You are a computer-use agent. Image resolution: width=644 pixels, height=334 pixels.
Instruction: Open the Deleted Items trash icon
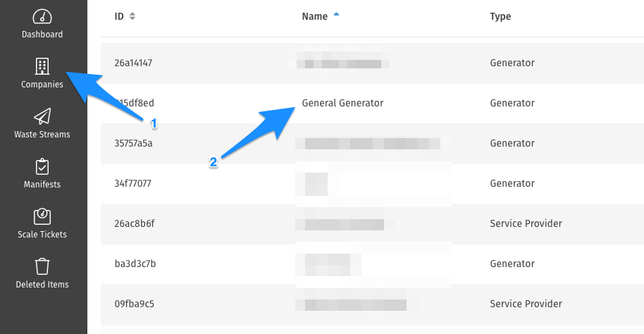[x=42, y=266]
